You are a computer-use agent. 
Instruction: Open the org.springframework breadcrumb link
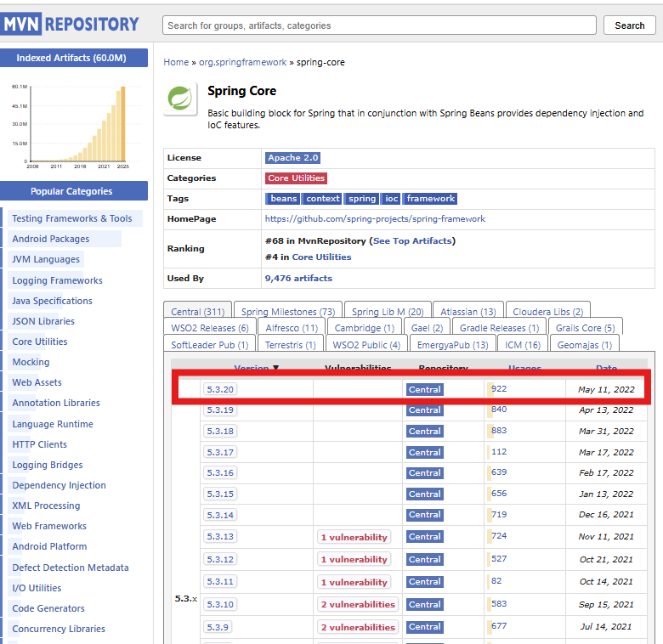click(243, 62)
